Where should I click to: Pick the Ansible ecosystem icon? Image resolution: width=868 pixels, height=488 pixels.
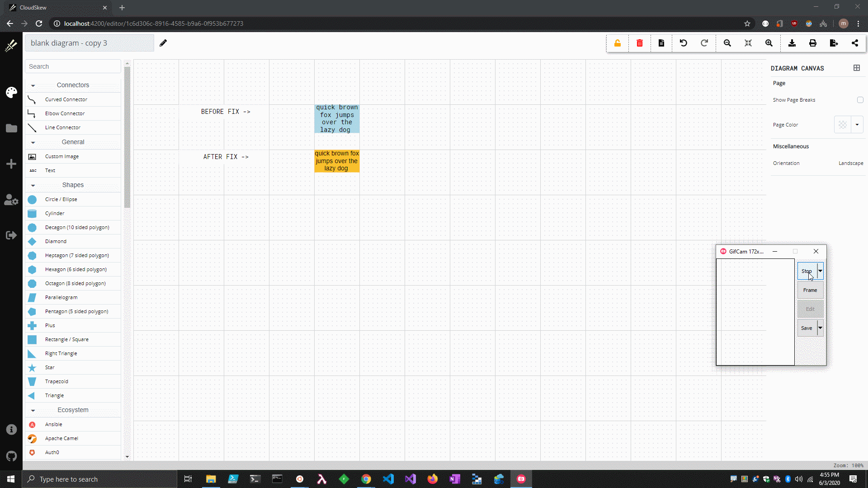point(53,424)
